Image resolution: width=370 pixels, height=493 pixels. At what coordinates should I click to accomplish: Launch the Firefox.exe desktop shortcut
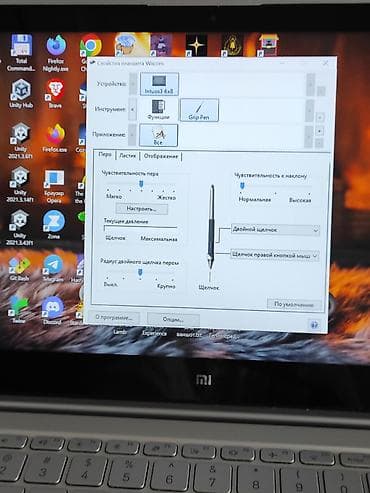pyautogui.click(x=55, y=138)
